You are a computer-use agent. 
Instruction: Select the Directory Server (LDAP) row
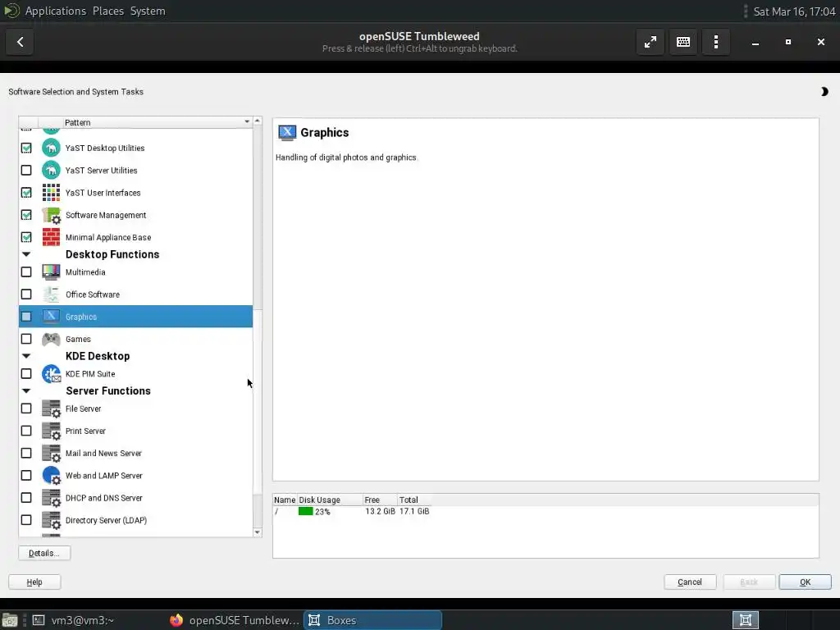[x=135, y=520]
